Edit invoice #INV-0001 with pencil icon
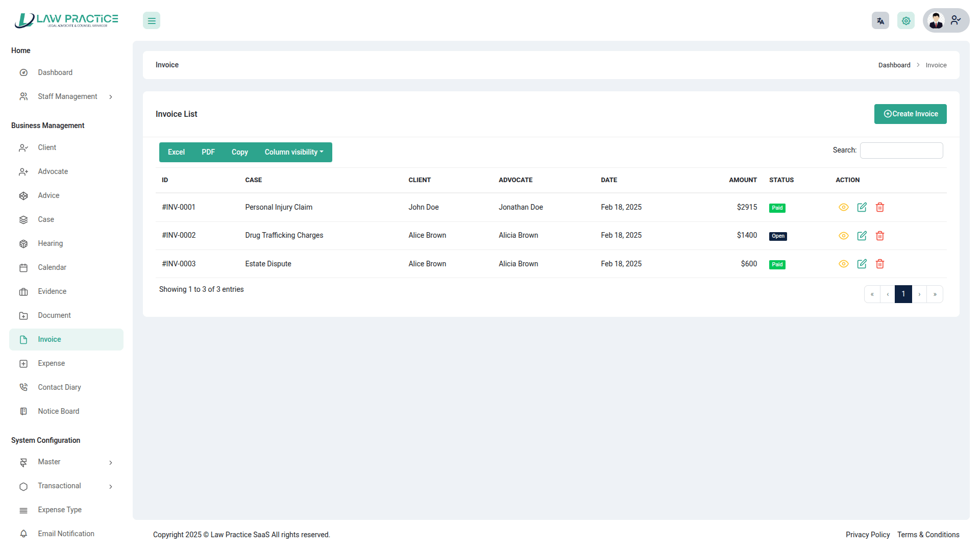Viewport: 980px width, 551px height. pos(862,207)
